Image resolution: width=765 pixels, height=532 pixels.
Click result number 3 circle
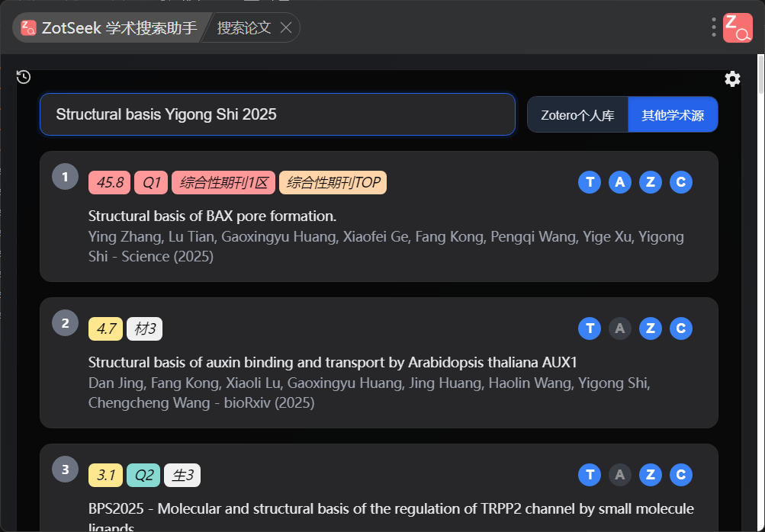click(x=66, y=469)
